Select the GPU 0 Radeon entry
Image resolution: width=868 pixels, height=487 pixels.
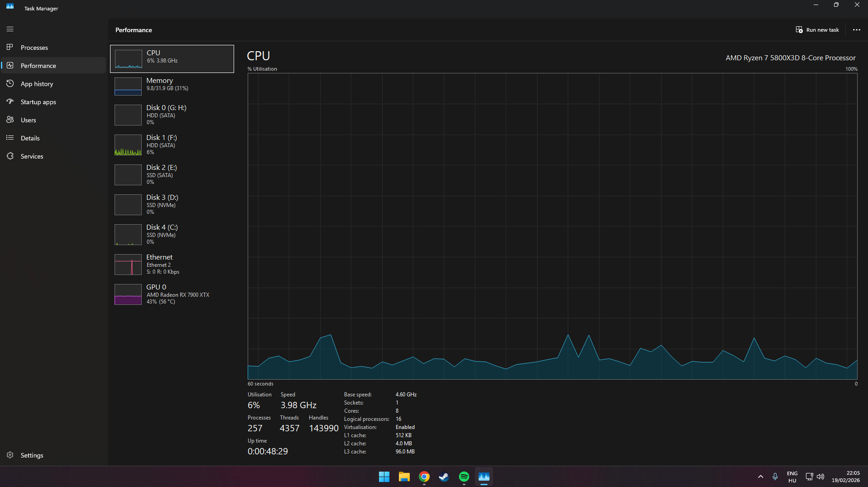coord(172,294)
